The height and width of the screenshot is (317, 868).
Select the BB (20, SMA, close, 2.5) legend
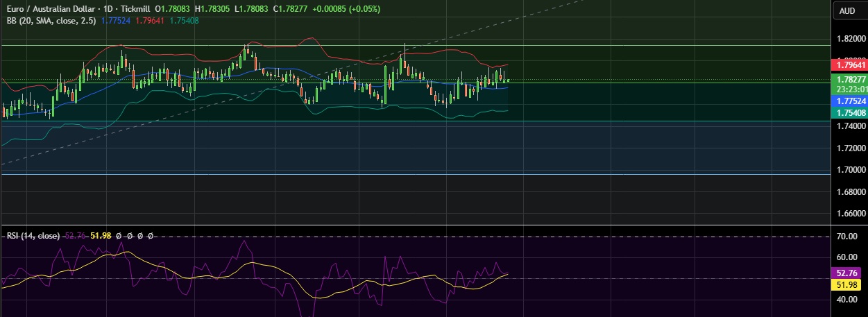[50, 21]
